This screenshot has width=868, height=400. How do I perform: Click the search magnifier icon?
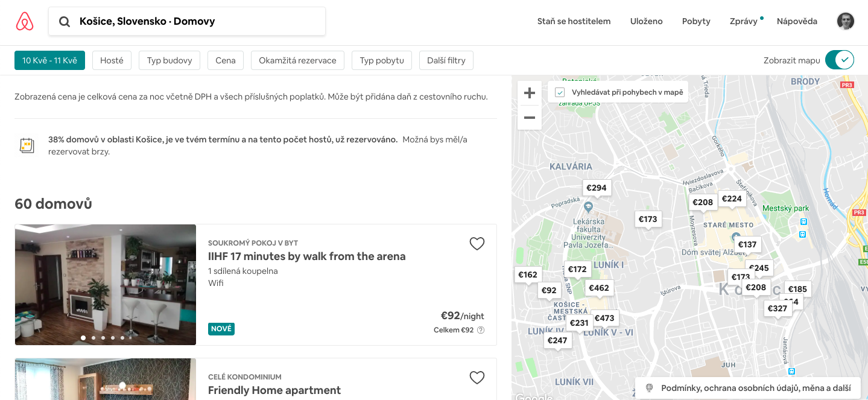(x=65, y=22)
